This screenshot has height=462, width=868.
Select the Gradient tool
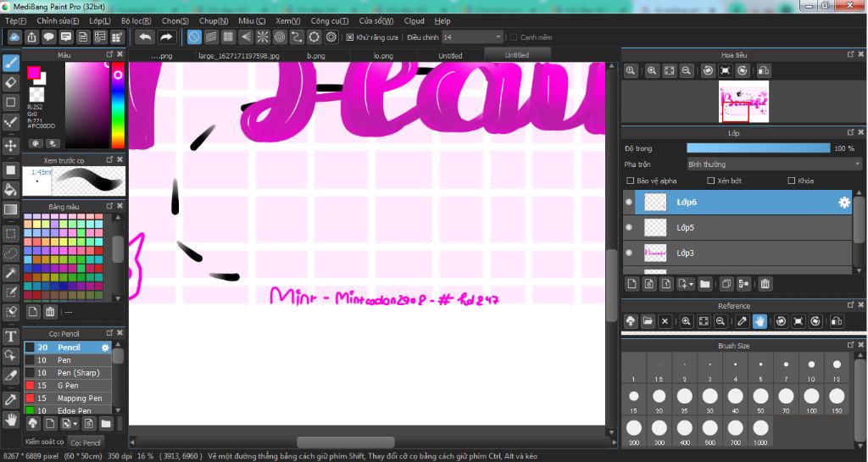point(10,209)
